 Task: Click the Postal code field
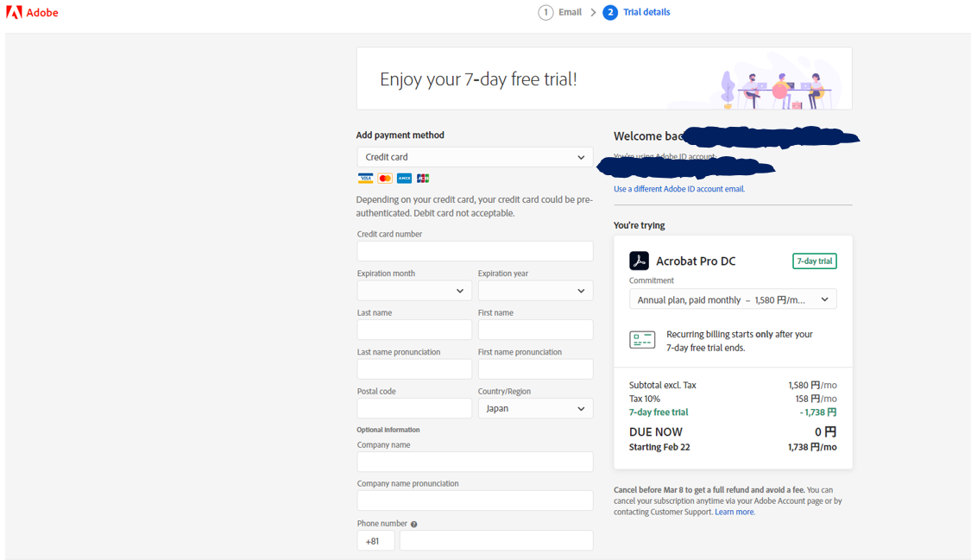pyautogui.click(x=414, y=408)
